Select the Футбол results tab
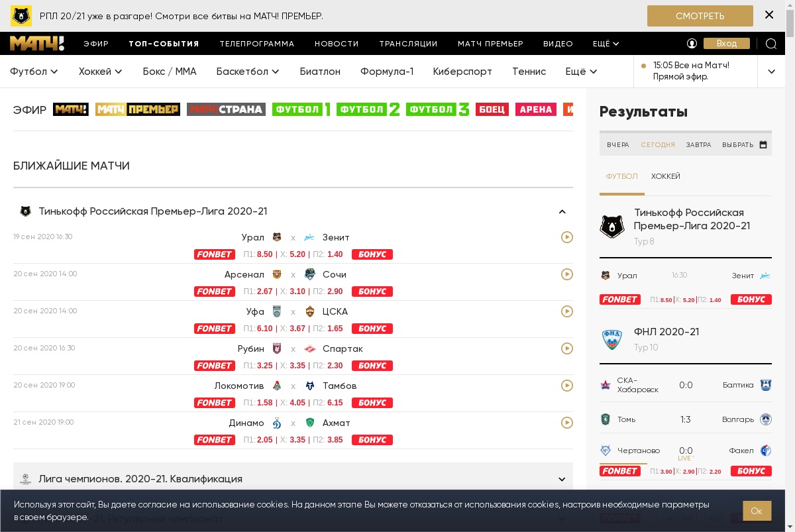Image resolution: width=795 pixels, height=532 pixels. pos(621,176)
